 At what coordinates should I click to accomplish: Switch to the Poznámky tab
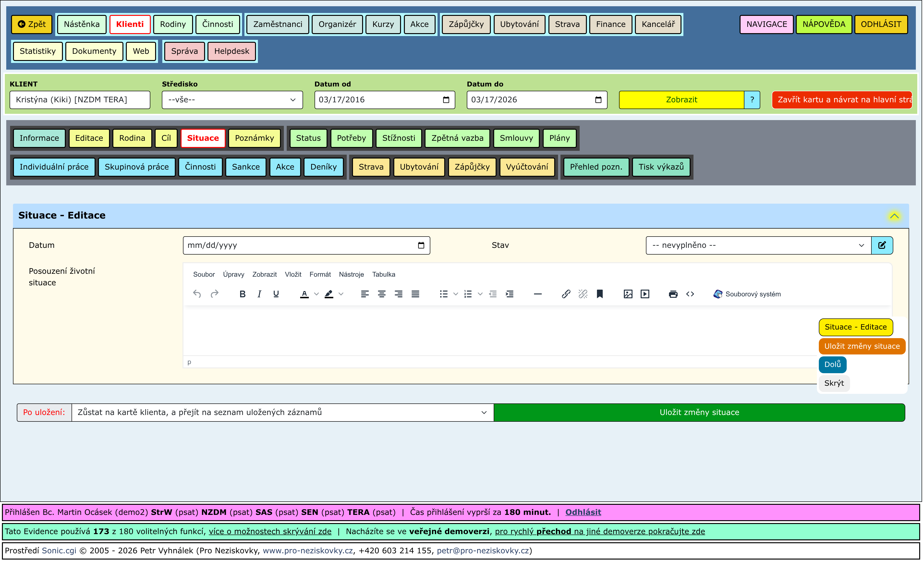point(254,138)
